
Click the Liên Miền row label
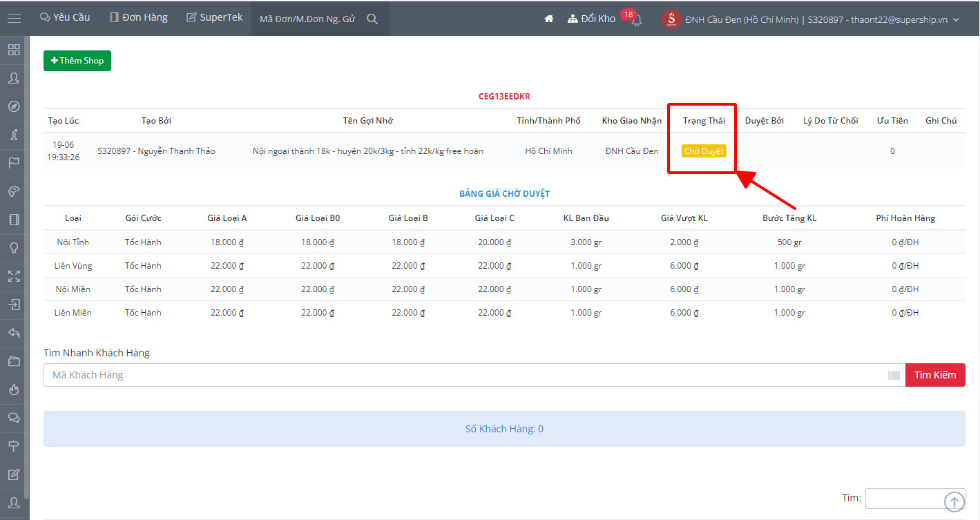click(73, 313)
